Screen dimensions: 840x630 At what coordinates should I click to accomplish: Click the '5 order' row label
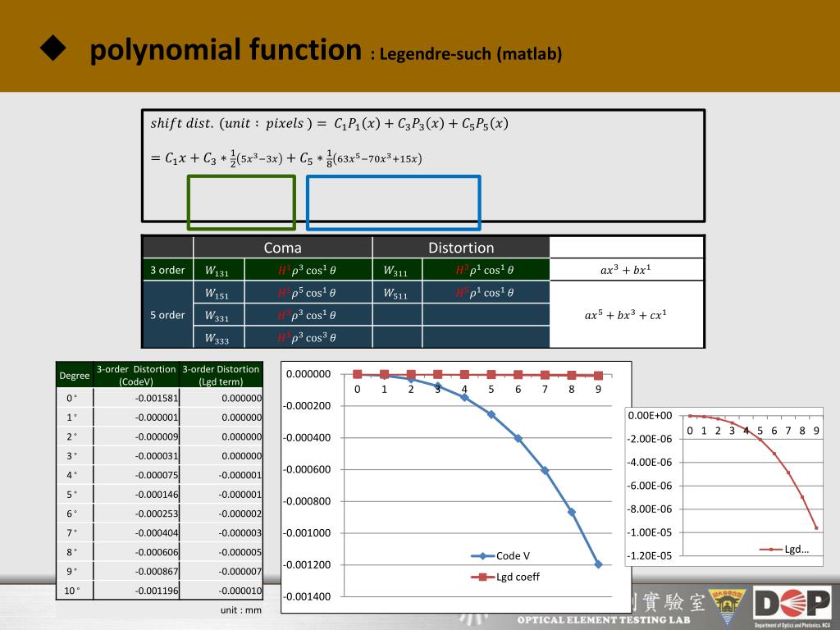click(x=167, y=315)
